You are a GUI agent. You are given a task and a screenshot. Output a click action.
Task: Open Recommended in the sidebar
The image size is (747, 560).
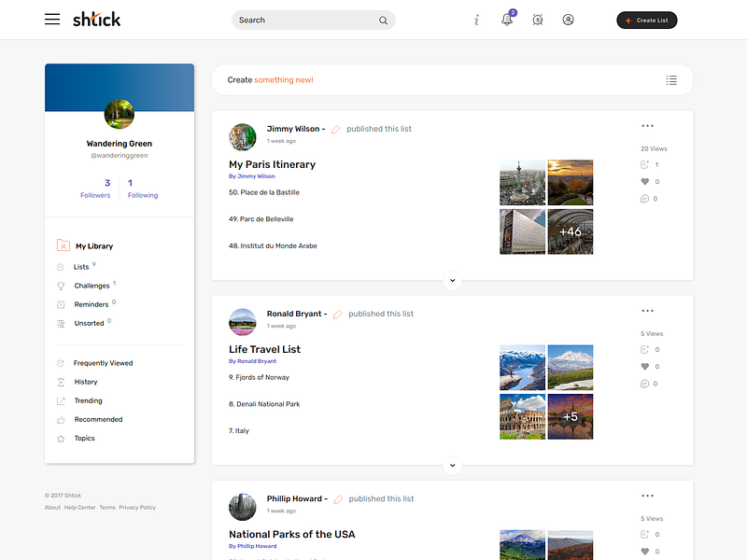tap(98, 419)
